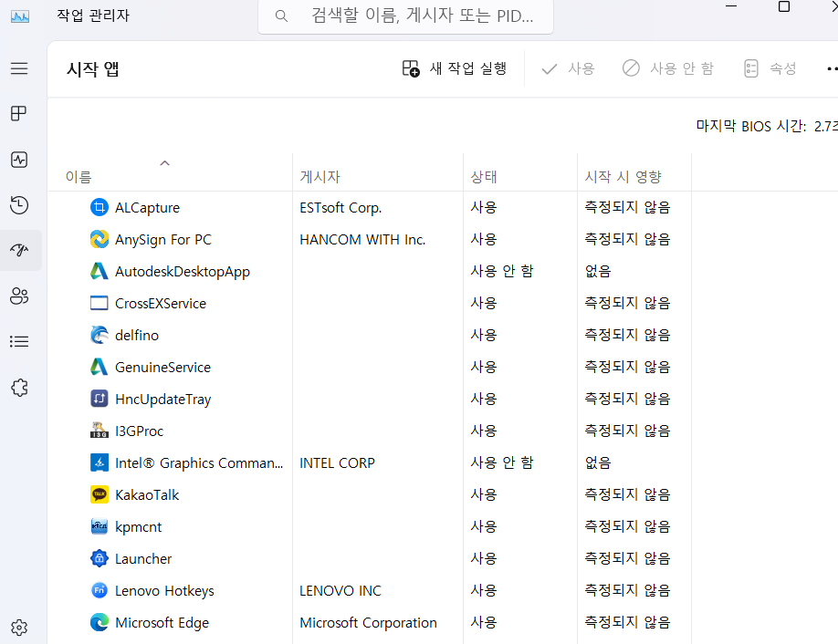Select the GenuineService name
This screenshot has height=644, width=838.
163,368
